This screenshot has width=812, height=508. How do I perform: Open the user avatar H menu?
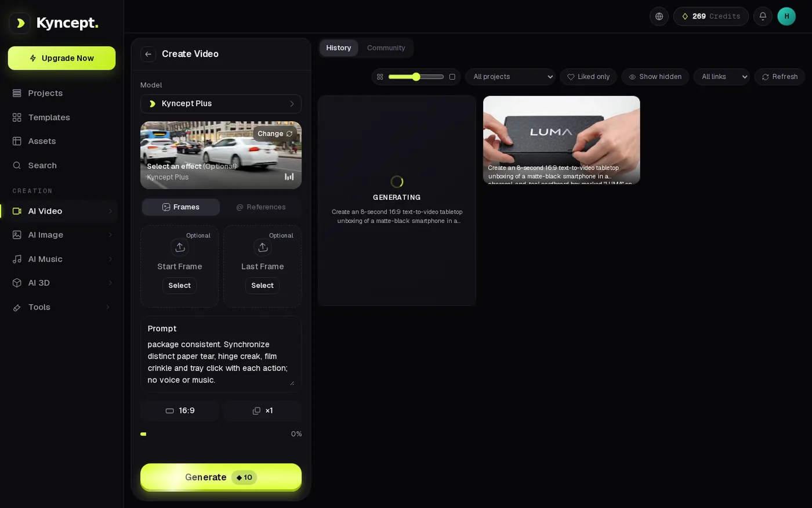point(786,16)
